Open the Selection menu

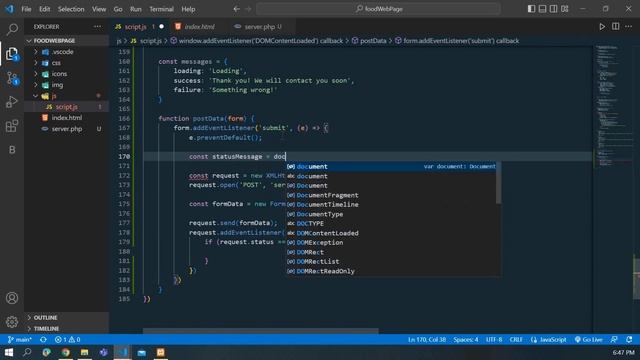(x=71, y=9)
